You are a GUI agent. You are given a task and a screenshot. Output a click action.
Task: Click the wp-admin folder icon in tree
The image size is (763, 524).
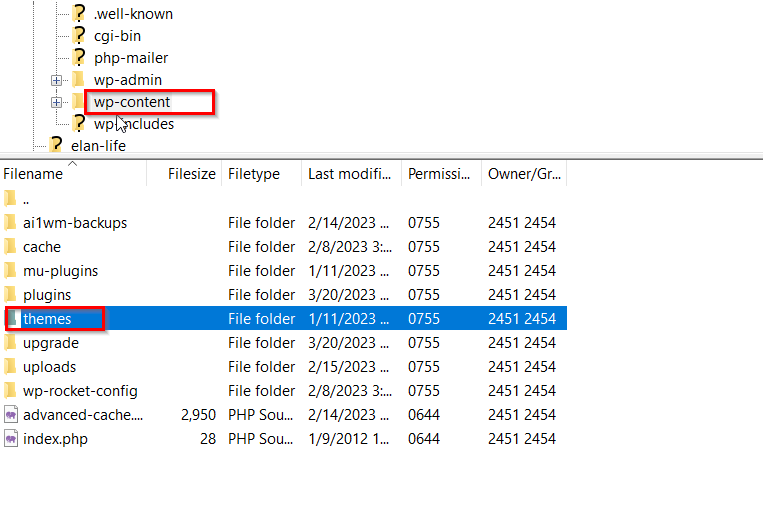(78, 79)
